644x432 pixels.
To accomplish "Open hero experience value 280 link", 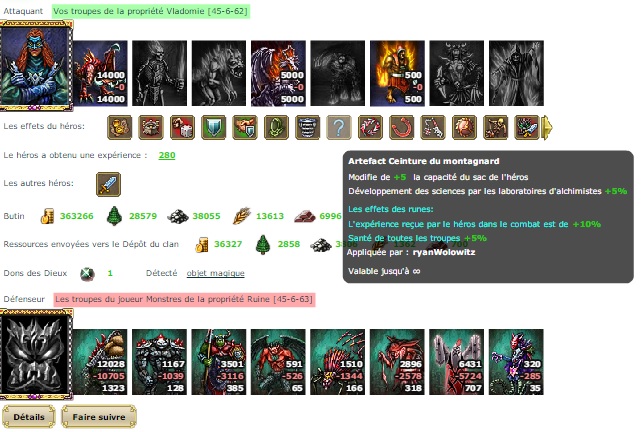I will (x=167, y=155).
